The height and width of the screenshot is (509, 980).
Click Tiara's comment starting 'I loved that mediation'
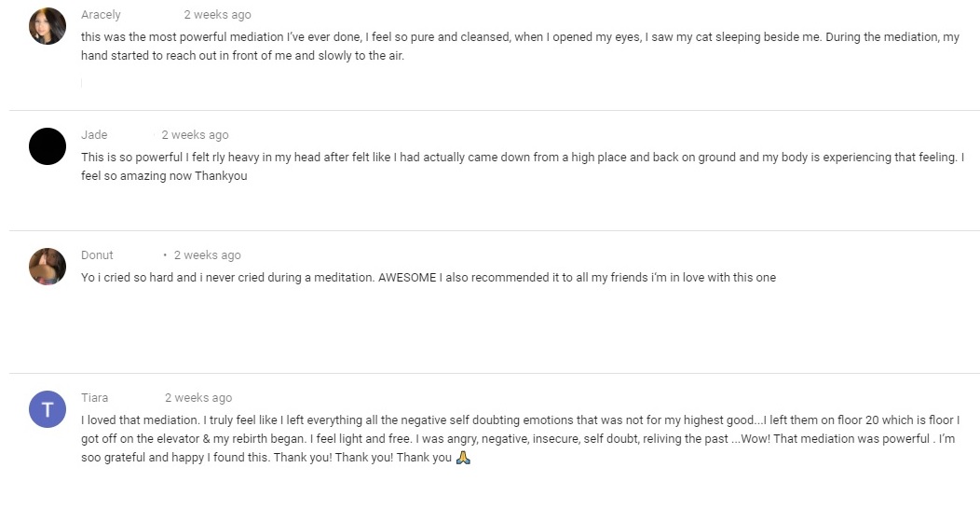click(520, 438)
